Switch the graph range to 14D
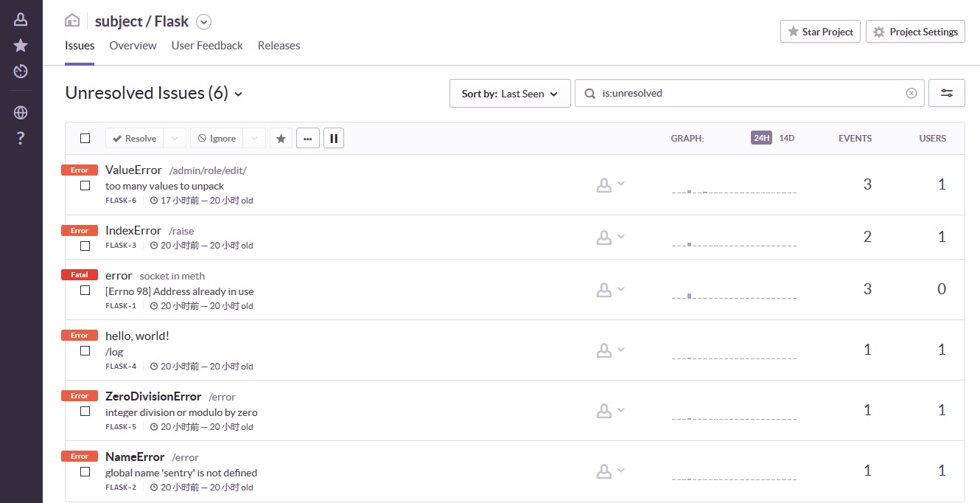The height and width of the screenshot is (503, 980). (x=787, y=138)
